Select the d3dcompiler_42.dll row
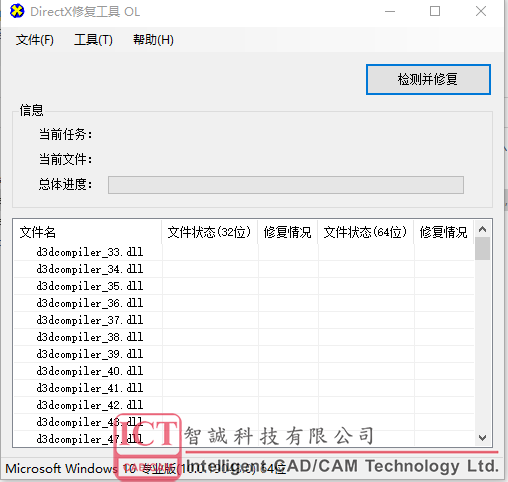This screenshot has height=482, width=508. 244,405
